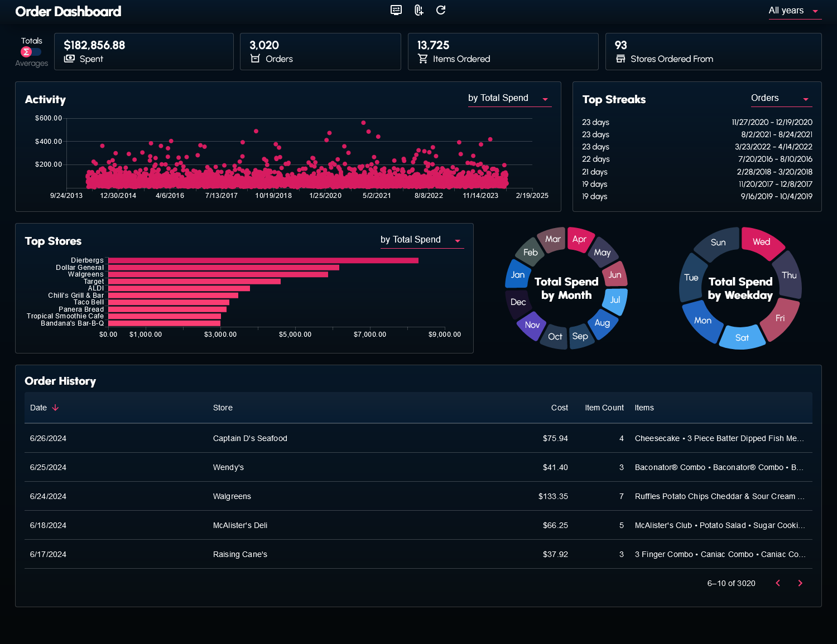Image resolution: width=837 pixels, height=644 pixels.
Task: Click the Dierbergs bar in Top Stores
Action: 263,260
